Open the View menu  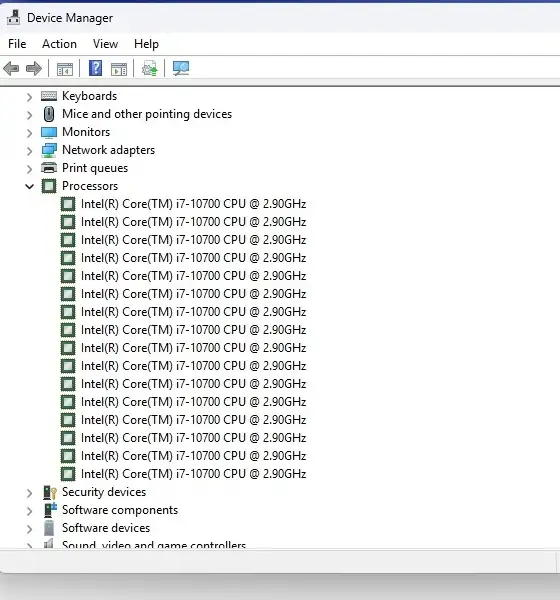point(105,44)
